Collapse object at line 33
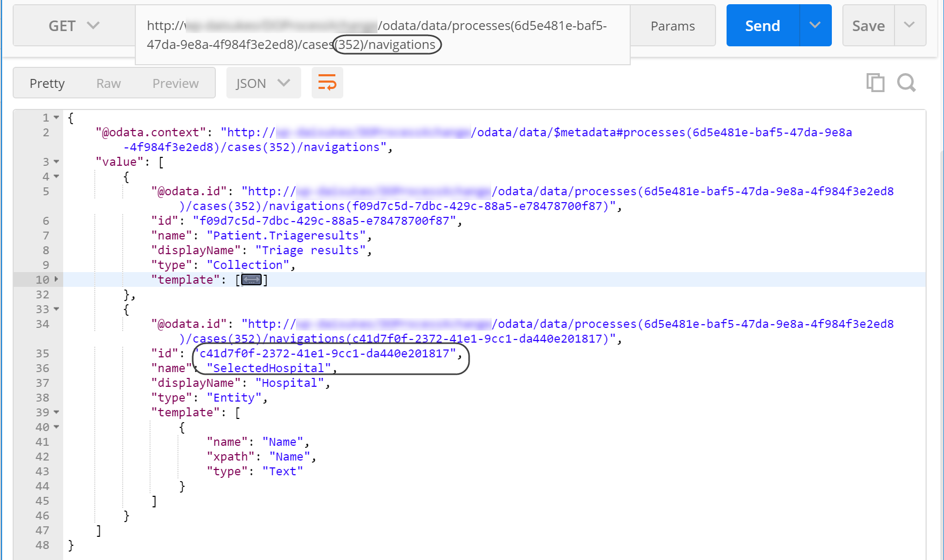Image resolution: width=944 pixels, height=560 pixels. click(56, 309)
